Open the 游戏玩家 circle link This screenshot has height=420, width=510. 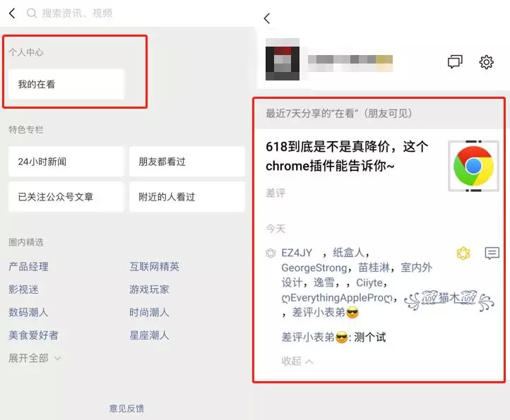click(149, 289)
